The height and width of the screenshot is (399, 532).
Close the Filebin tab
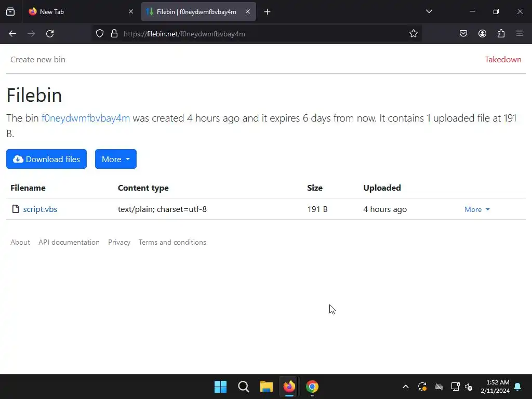click(248, 11)
